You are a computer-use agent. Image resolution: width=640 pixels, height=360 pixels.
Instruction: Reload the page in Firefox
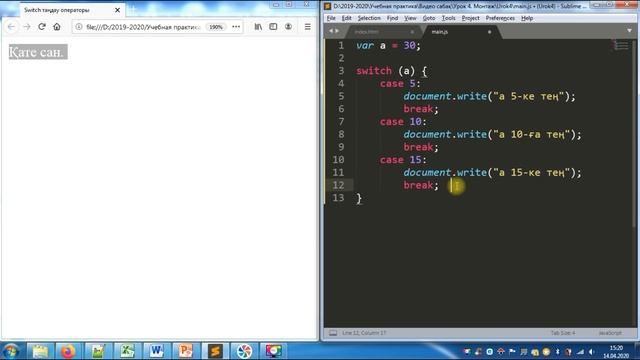(42, 27)
